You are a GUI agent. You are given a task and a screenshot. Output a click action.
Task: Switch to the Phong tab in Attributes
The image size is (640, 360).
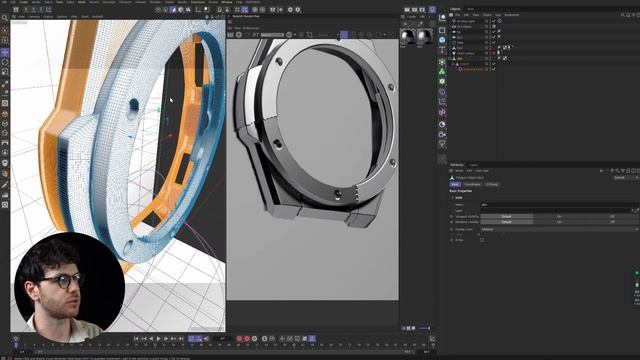(492, 184)
